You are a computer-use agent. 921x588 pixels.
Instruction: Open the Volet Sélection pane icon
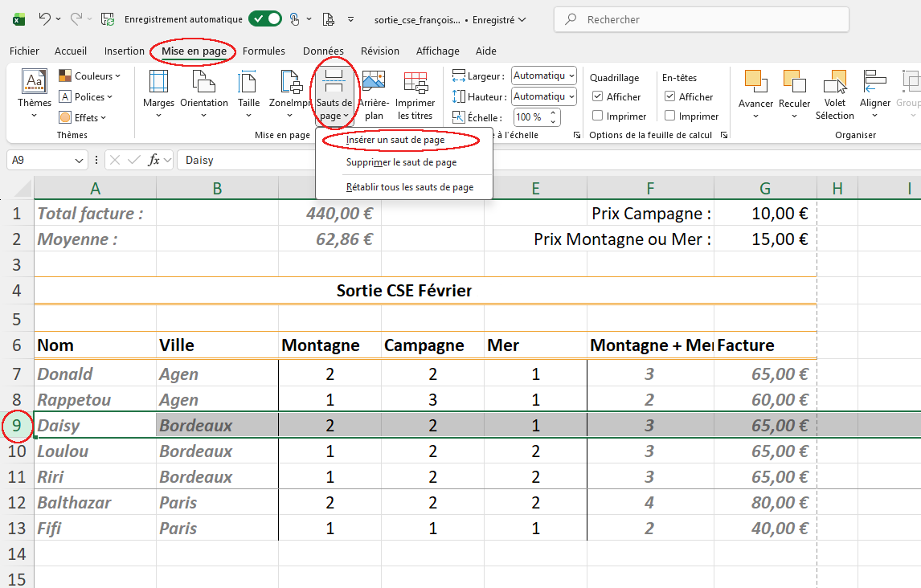[835, 84]
